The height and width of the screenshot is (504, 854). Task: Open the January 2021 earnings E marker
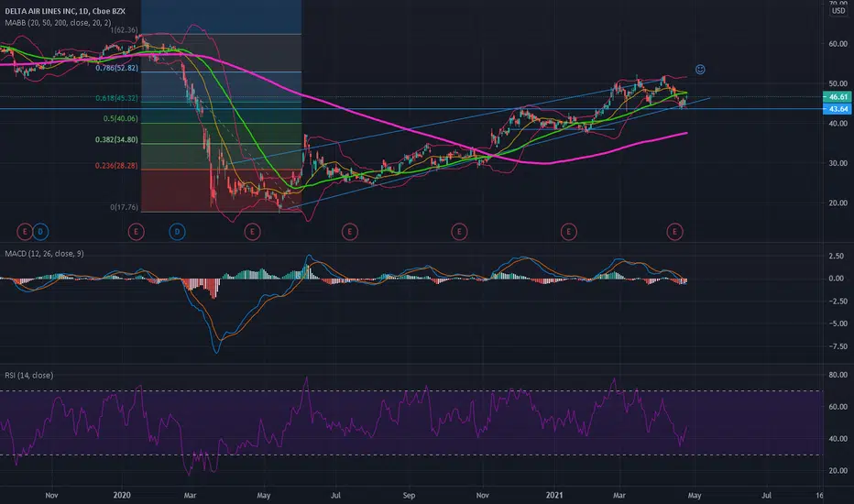pyautogui.click(x=569, y=232)
